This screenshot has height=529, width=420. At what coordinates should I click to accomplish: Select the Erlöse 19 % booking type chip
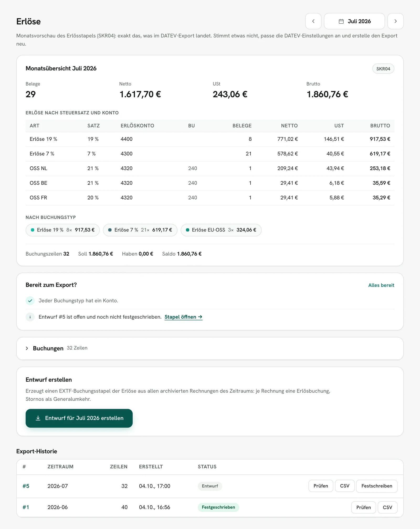[62, 230]
